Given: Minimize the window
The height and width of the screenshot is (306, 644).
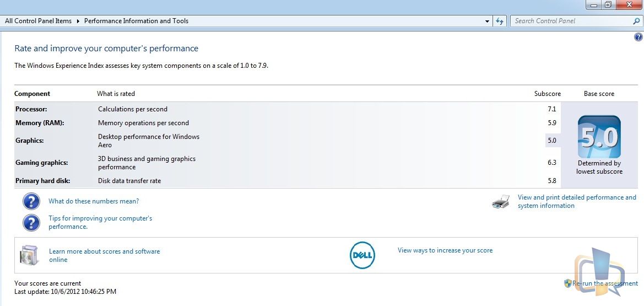Looking at the screenshot, I should 594,4.
